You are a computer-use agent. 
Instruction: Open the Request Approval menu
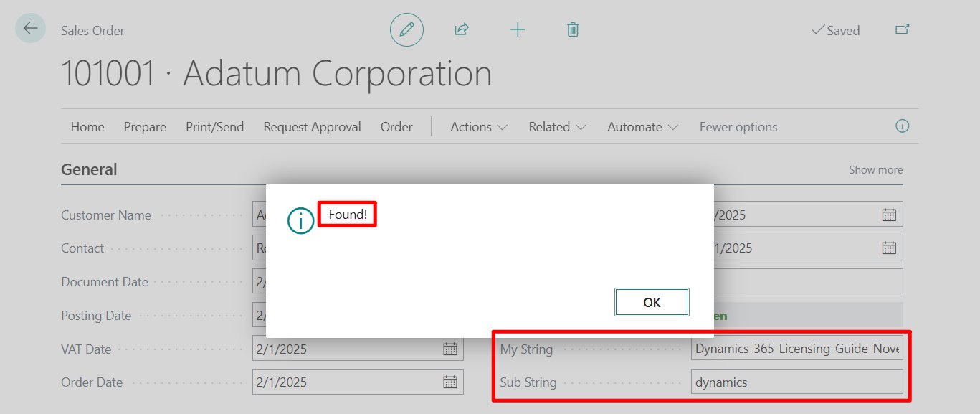tap(313, 127)
